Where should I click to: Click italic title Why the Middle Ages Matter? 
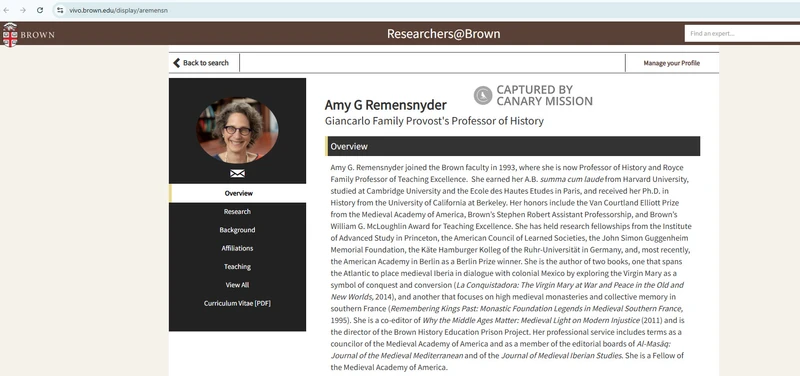531,320
